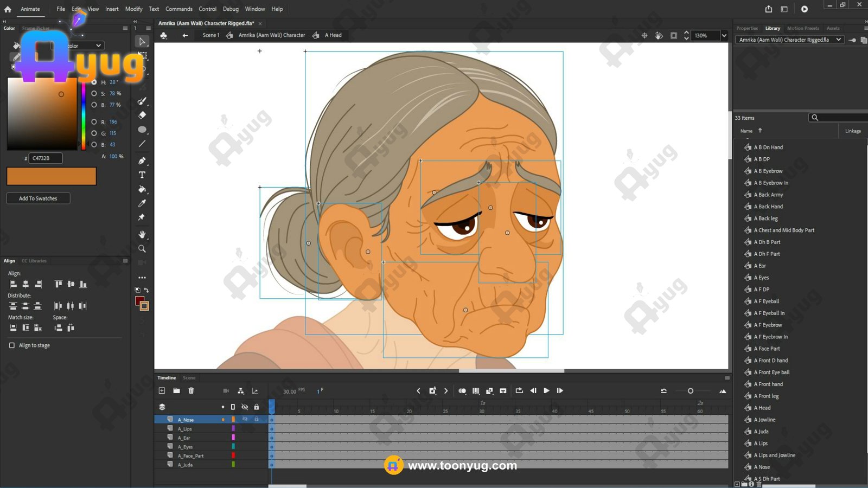Enable Align to stage checkbox
This screenshot has height=488, width=868.
12,345
